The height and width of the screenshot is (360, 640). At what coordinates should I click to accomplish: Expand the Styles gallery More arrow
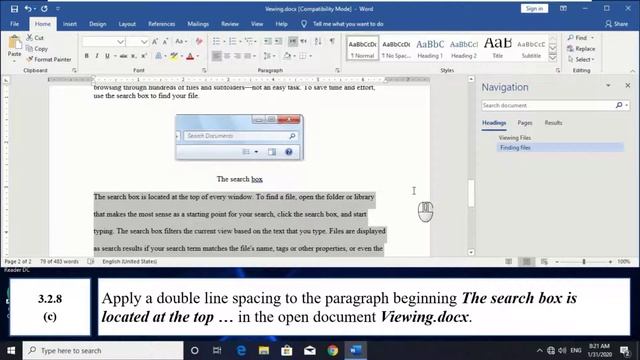click(x=553, y=58)
